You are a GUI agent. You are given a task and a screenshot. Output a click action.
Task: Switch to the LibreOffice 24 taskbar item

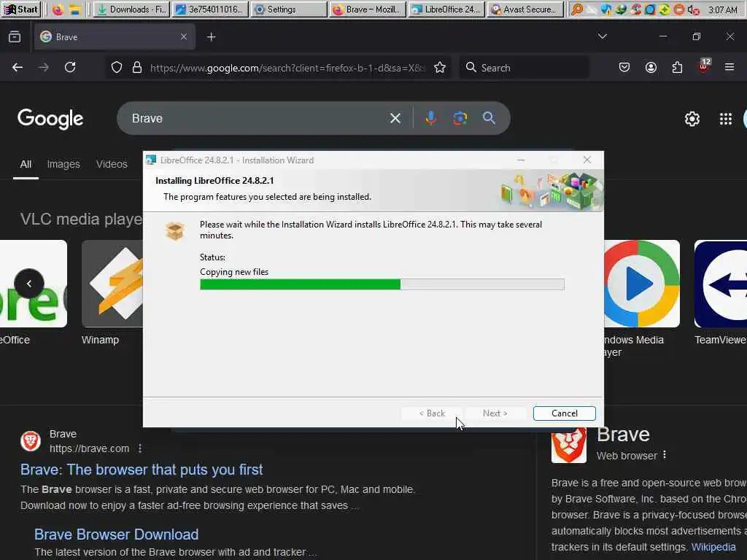(x=446, y=9)
